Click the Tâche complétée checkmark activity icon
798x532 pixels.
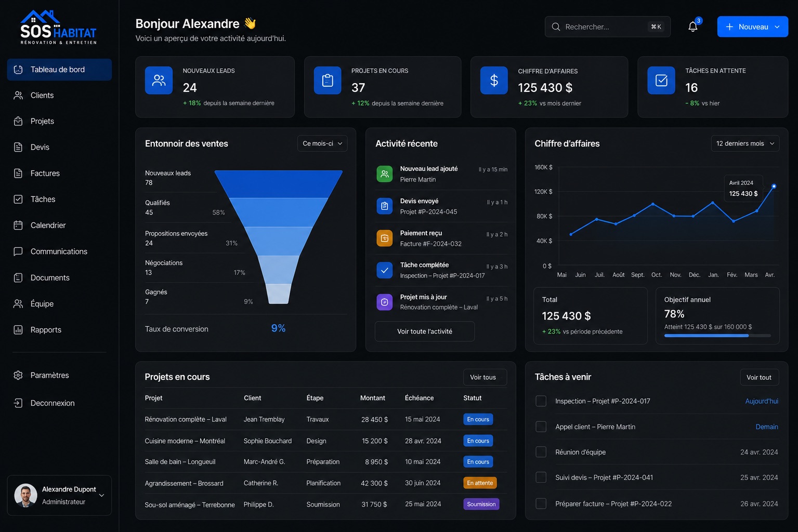coord(385,270)
